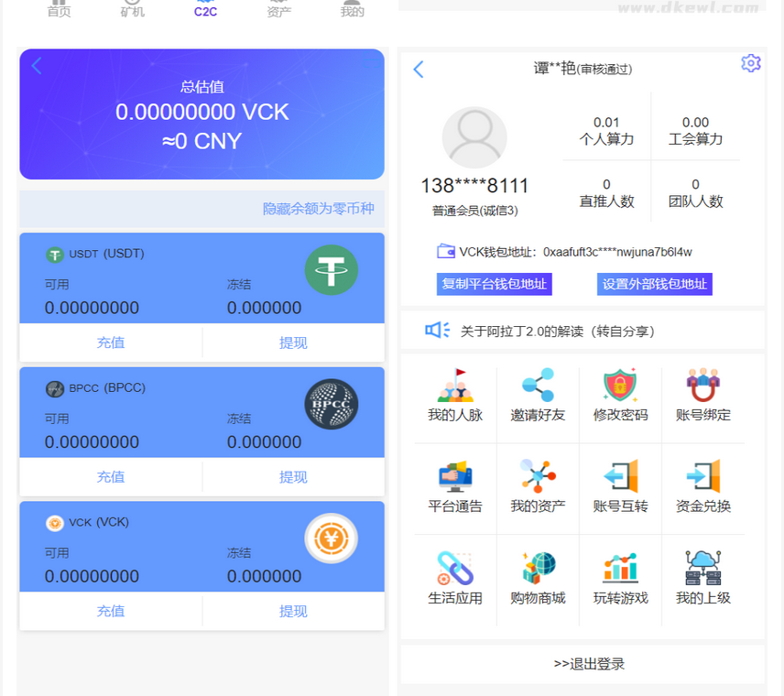
Task: Select the 账号绑定 magnet icon
Action: tap(702, 386)
